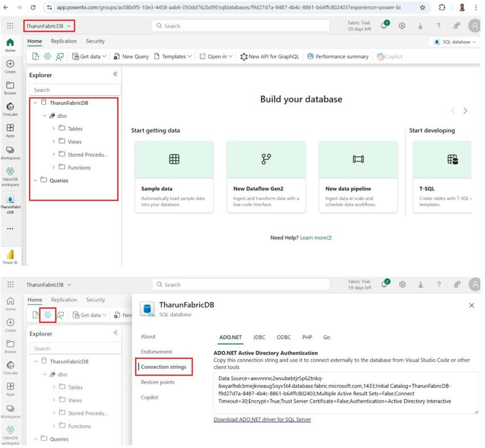Open the Get data dropdown
The image size is (485, 448).
coord(88,56)
